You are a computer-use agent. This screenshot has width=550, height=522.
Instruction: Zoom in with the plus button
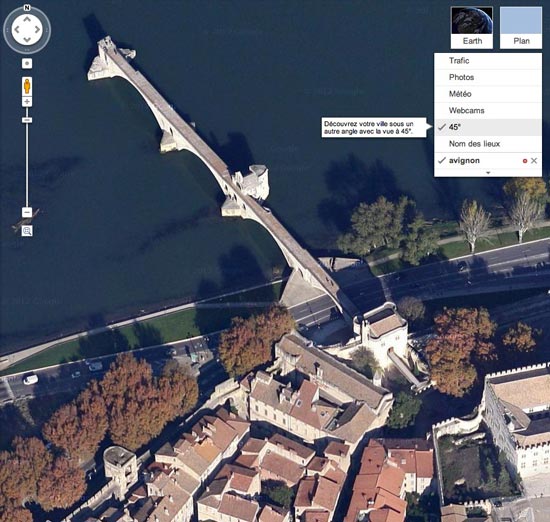pos(27,102)
